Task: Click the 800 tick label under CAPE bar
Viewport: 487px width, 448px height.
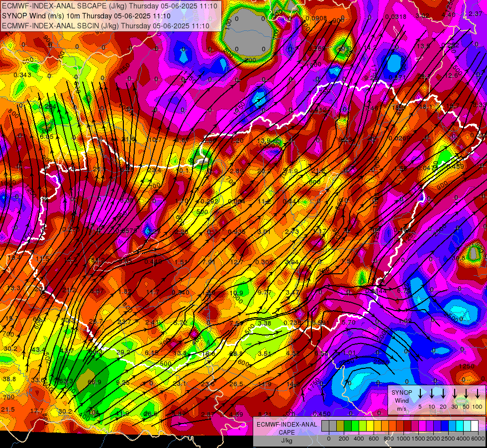Action: click(x=389, y=439)
